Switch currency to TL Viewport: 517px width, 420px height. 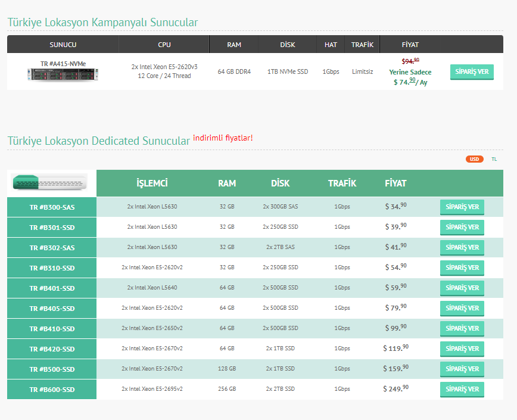[x=494, y=159]
